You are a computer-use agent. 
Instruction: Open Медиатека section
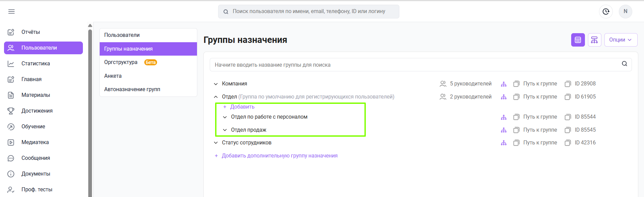[43, 142]
